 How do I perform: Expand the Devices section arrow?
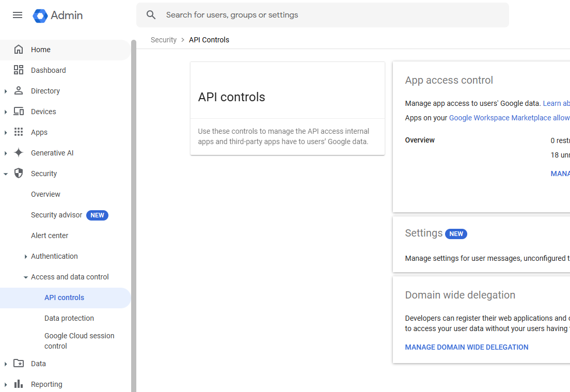tap(6, 112)
